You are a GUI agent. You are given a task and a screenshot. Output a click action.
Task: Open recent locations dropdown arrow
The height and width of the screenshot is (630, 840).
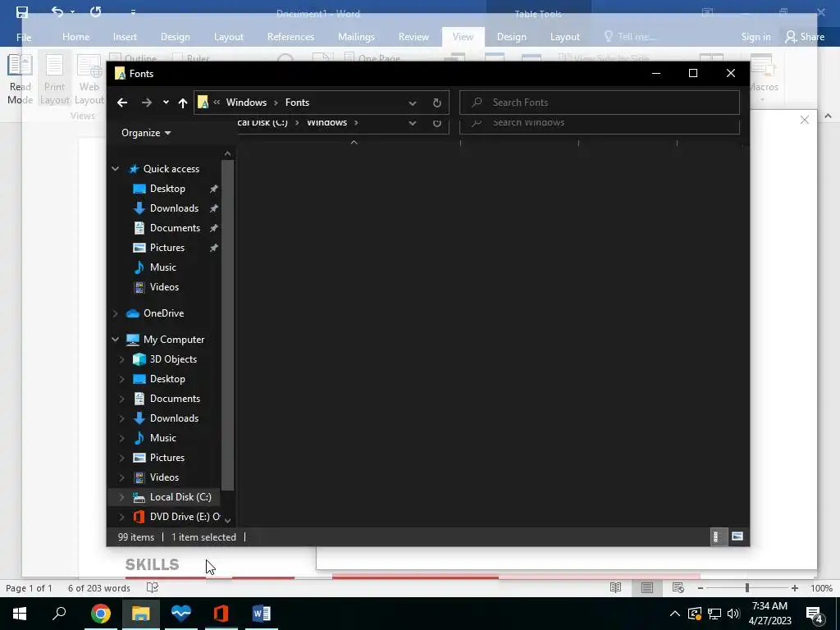point(166,103)
